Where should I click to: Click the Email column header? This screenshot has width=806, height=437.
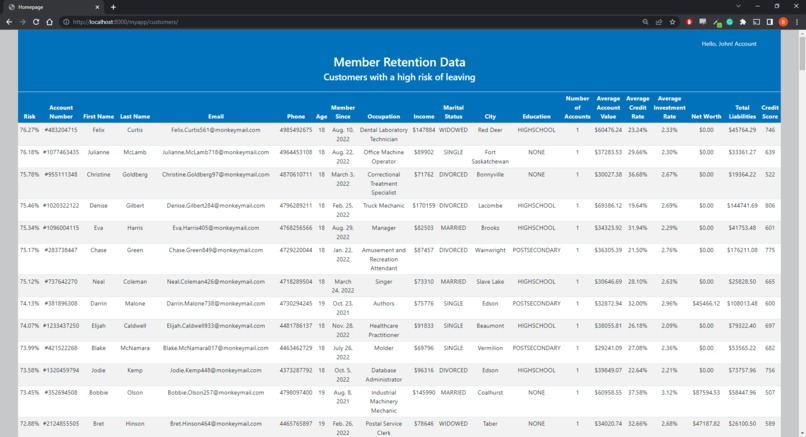(216, 117)
